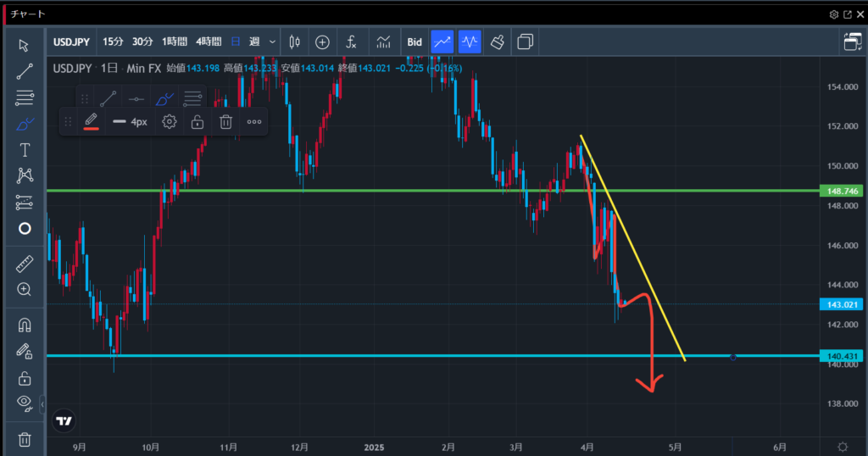Toggle the pulse waveform highlighted button
Screen dimensions: 868x456
click(x=470, y=42)
